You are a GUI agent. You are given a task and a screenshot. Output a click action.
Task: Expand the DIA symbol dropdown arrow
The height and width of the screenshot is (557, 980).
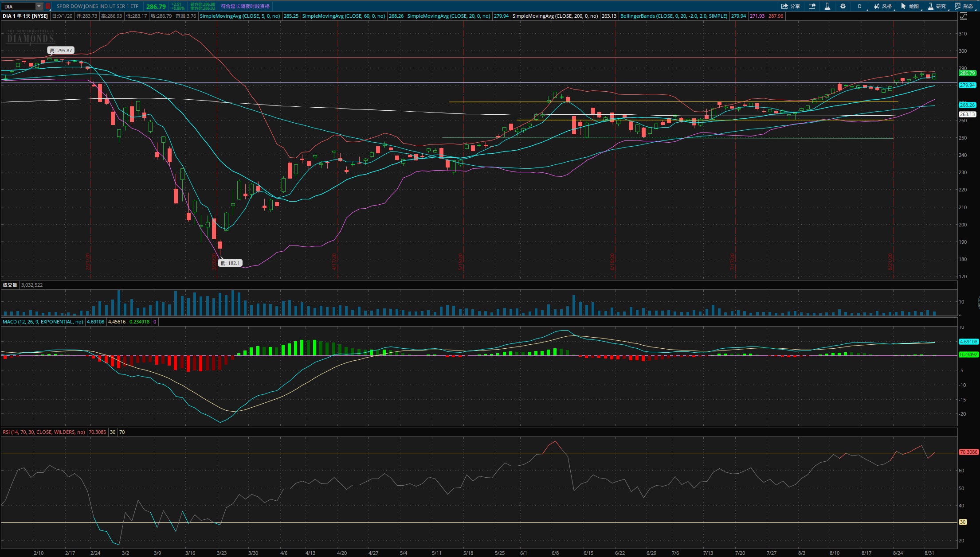tap(39, 6)
